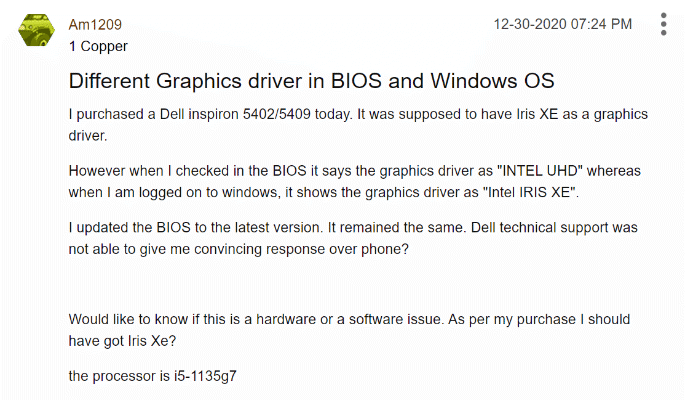Image resolution: width=685 pixels, height=400 pixels.
Task: Open the post options three-dot menu
Action: tap(664, 25)
